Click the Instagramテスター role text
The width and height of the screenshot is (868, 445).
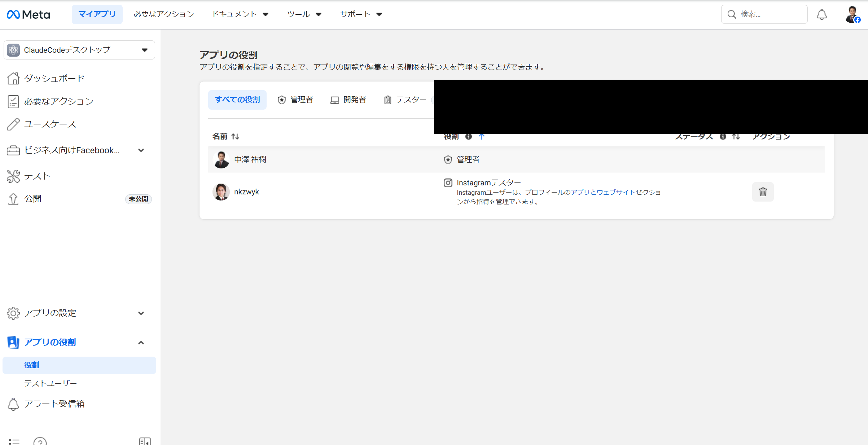[489, 183]
